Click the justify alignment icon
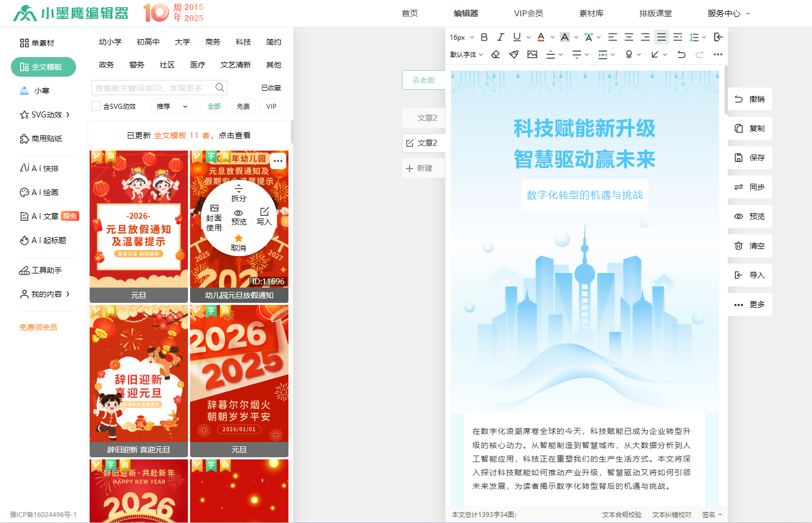 (661, 38)
